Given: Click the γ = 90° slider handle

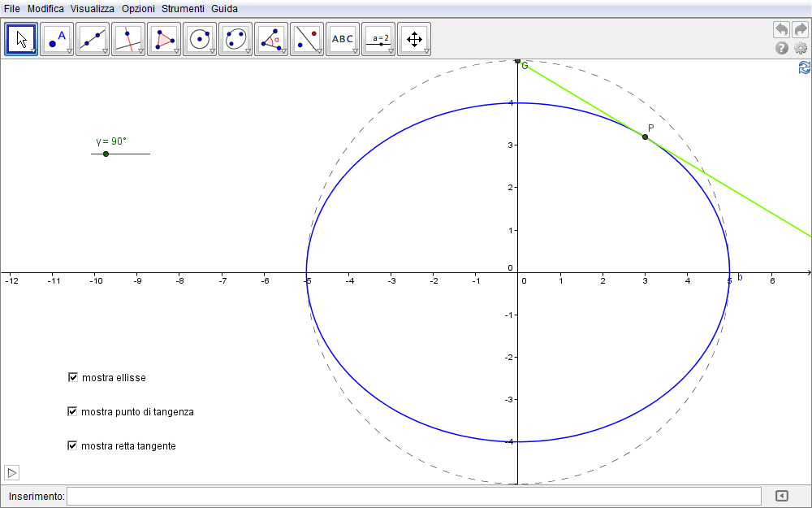Looking at the screenshot, I should tap(106, 154).
